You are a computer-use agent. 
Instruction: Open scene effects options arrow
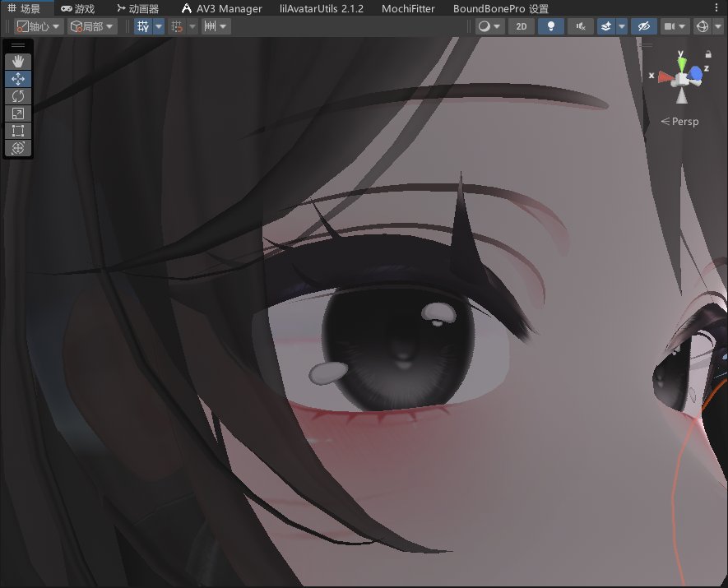622,26
